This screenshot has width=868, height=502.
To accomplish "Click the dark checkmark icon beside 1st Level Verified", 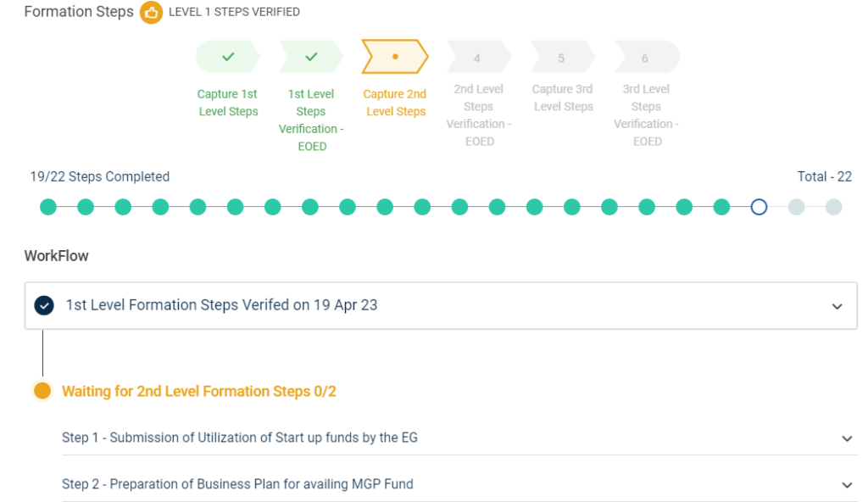I will (x=43, y=305).
